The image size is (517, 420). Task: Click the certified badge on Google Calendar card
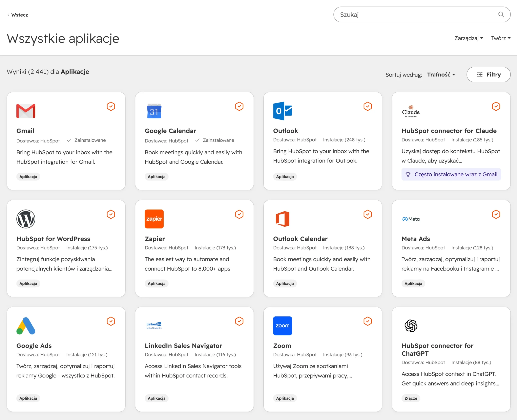[239, 106]
